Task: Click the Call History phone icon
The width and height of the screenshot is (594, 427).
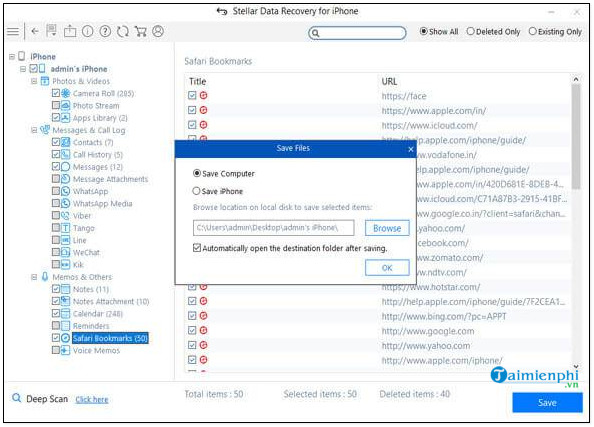Action: coord(66,154)
